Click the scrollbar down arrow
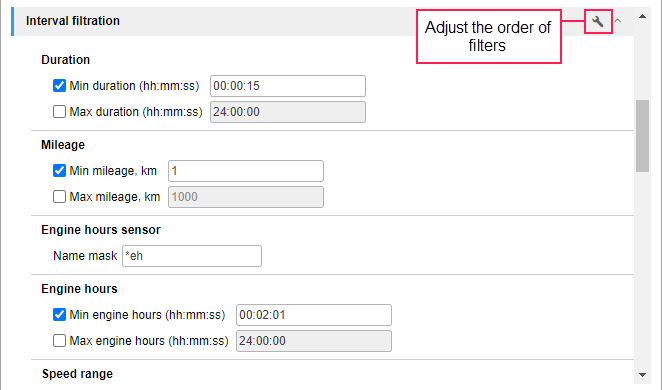This screenshot has height=390, width=662. click(x=643, y=375)
